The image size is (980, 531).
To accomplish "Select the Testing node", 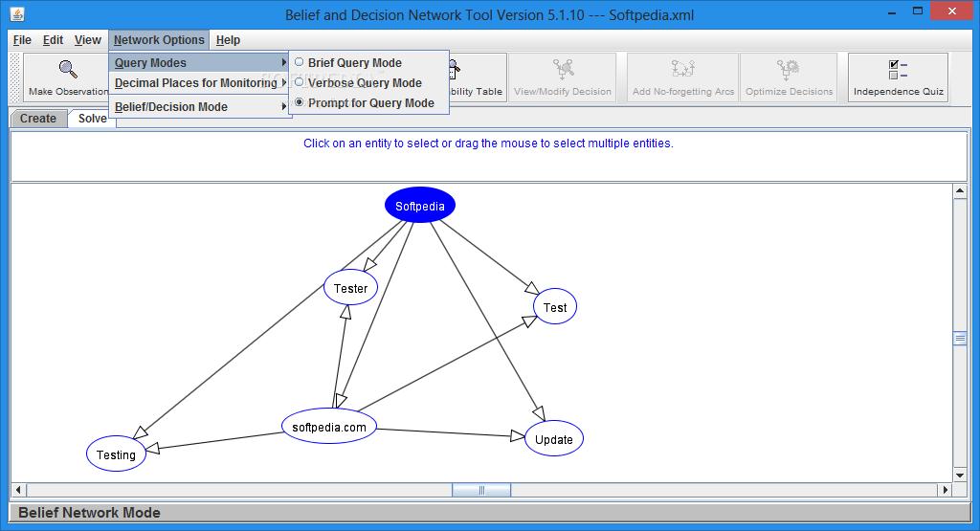I will click(x=116, y=454).
